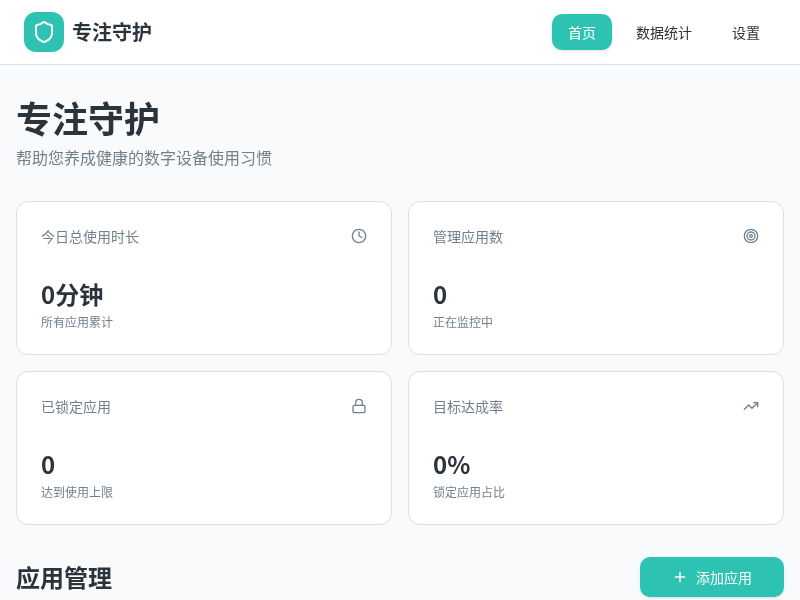This screenshot has height=600, width=800.
Task: Switch to the 数据统计 tab
Action: 663,32
